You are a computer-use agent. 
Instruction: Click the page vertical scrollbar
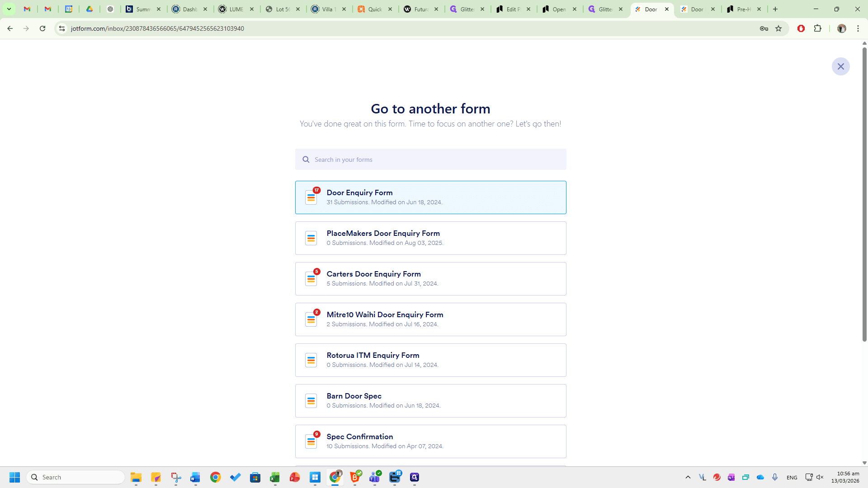pyautogui.click(x=864, y=194)
